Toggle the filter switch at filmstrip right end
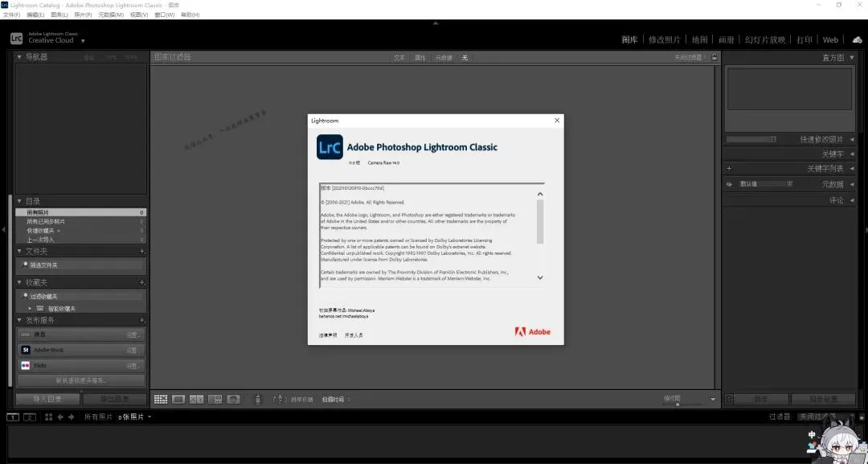This screenshot has height=464, width=868. tap(861, 417)
